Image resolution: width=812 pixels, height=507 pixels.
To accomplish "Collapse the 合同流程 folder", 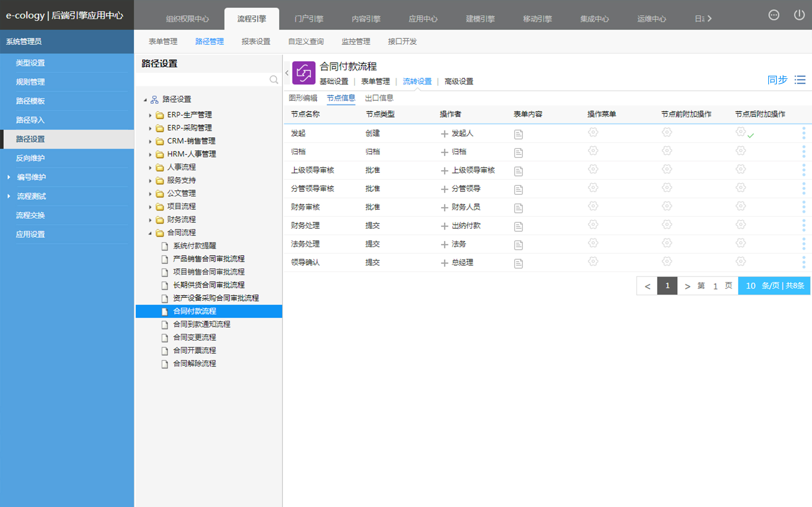I will click(x=150, y=233).
